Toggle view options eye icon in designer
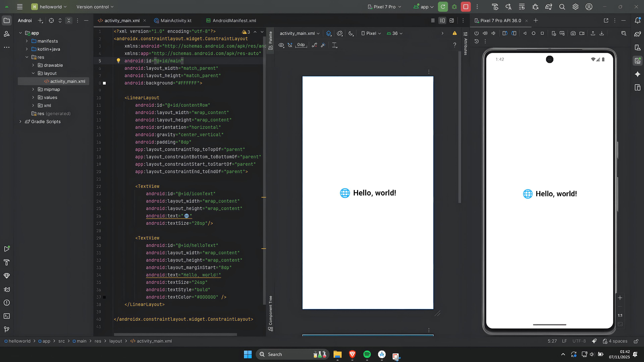The width and height of the screenshot is (644, 362). pyautogui.click(x=281, y=45)
